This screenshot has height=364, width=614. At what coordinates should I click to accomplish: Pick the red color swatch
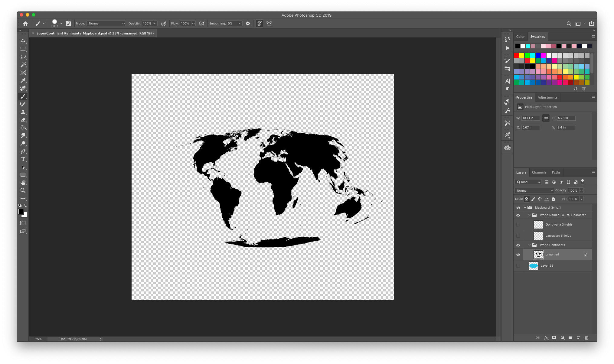click(516, 55)
